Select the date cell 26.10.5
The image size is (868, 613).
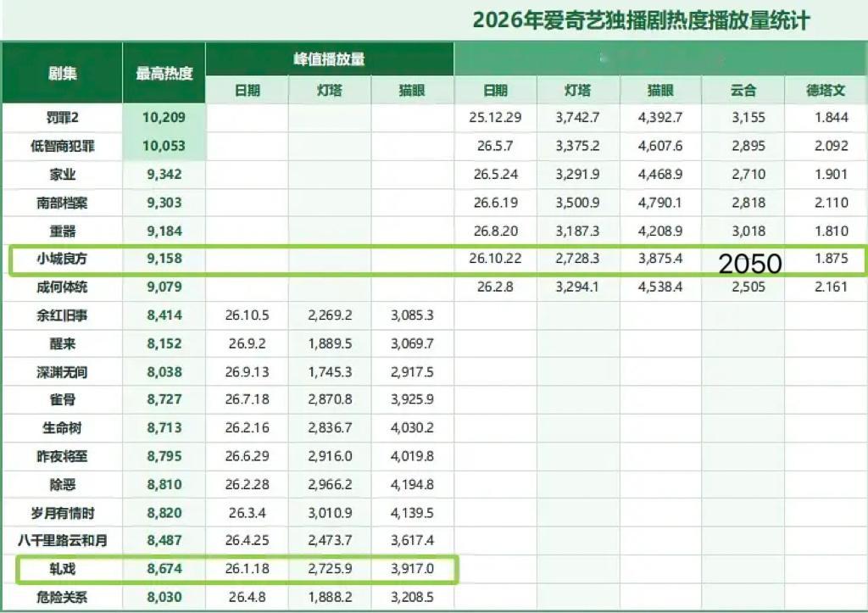click(x=247, y=315)
